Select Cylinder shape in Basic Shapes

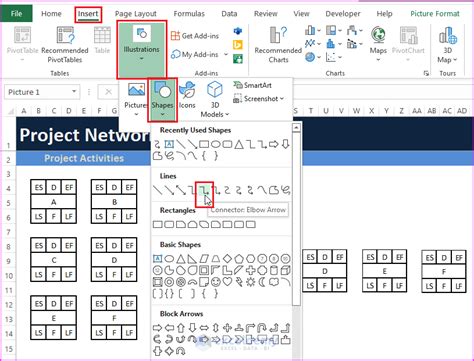[274, 270]
